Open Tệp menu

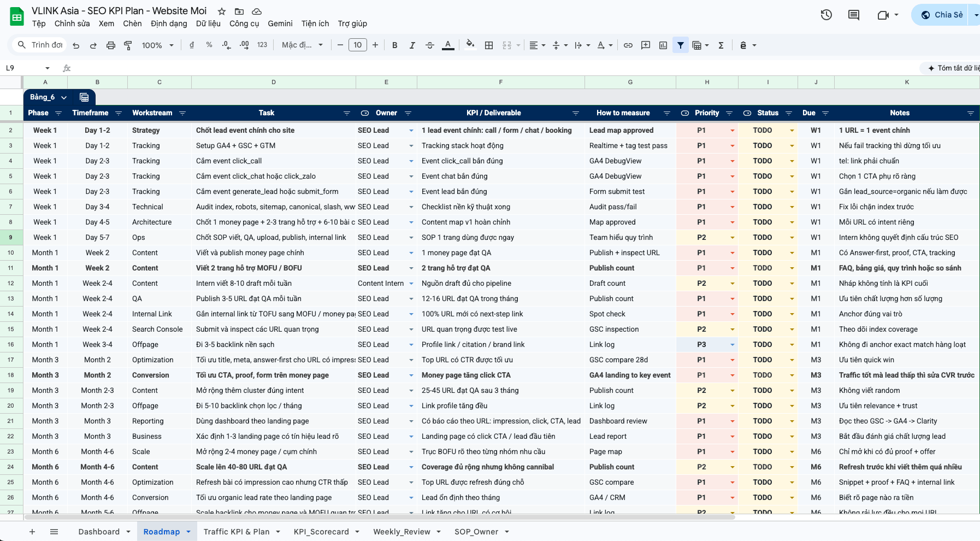[39, 23]
